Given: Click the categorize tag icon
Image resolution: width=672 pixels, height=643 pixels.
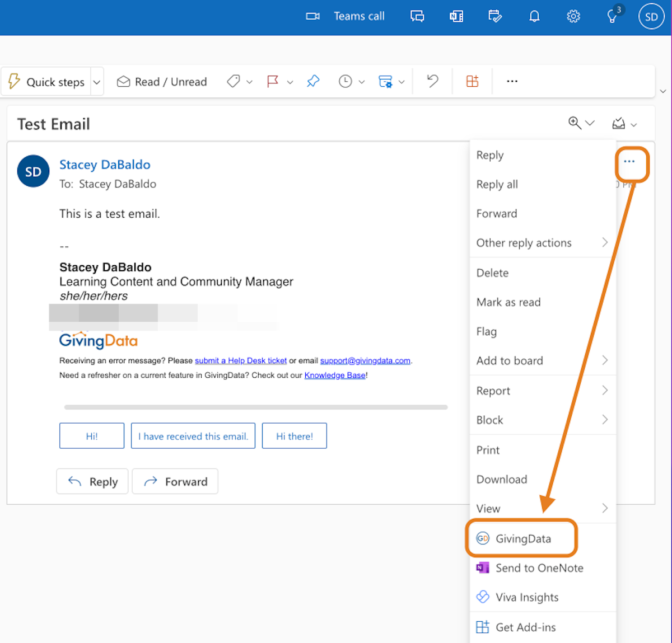Looking at the screenshot, I should tap(234, 82).
